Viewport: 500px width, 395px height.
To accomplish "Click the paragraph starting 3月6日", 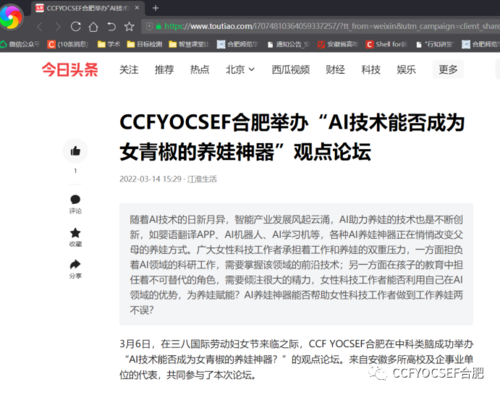I will coord(296,359).
